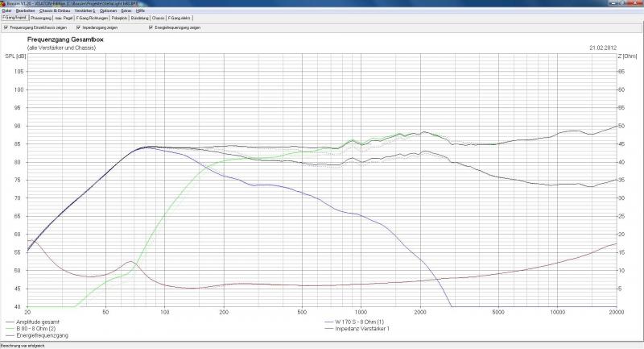This screenshot has height=349, width=644.
Task: Disable Energiefrequenzgang zeigen checkbox
Action: (151, 27)
